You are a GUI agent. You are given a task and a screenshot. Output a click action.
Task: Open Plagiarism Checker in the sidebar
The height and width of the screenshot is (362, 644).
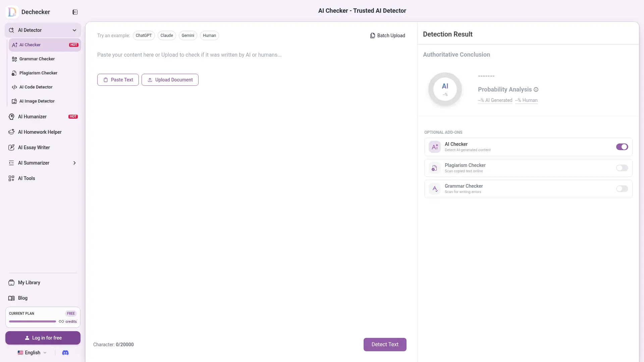pos(45,73)
